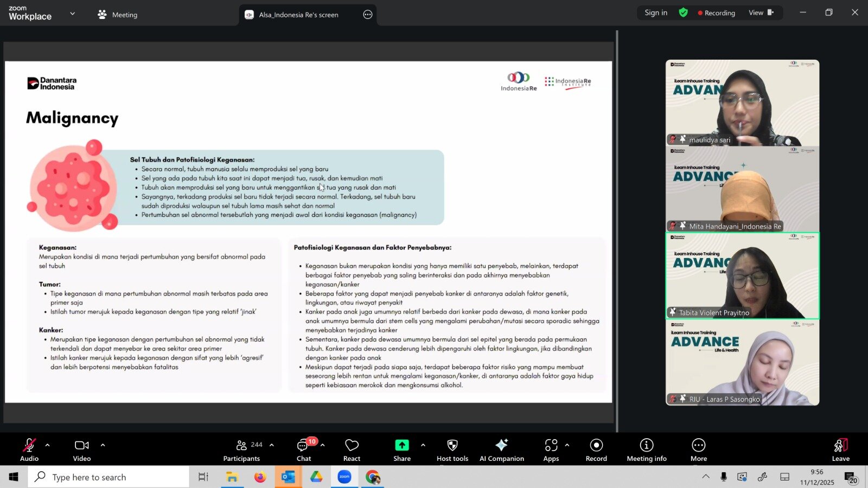Leave the meeting
The height and width of the screenshot is (488, 868).
coord(840,450)
